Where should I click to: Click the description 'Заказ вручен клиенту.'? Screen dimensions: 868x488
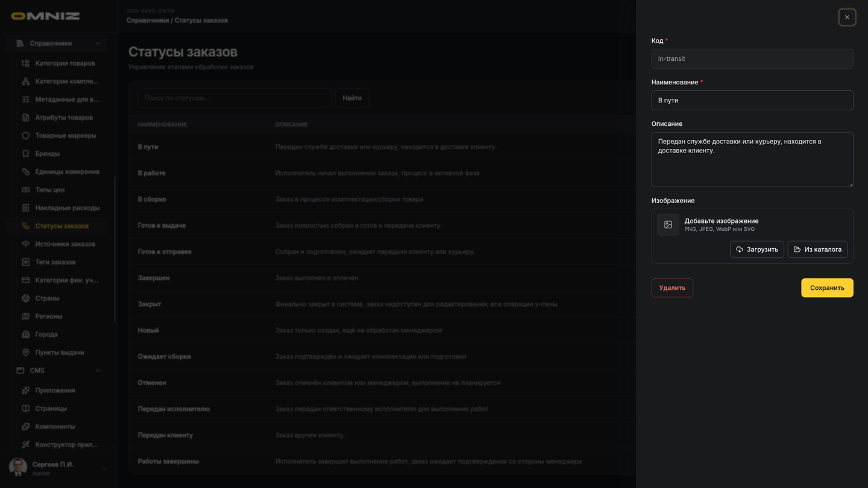coord(310,435)
